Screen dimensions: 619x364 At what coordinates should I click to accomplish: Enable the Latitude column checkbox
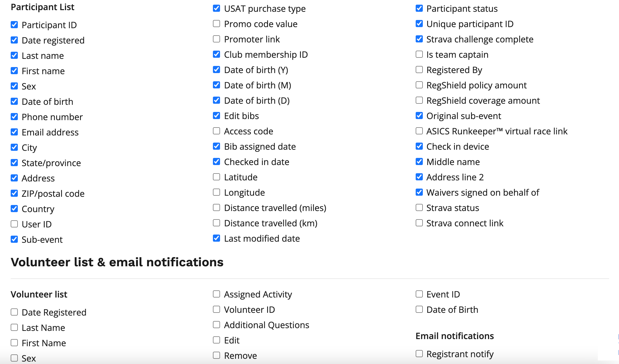coord(216,177)
